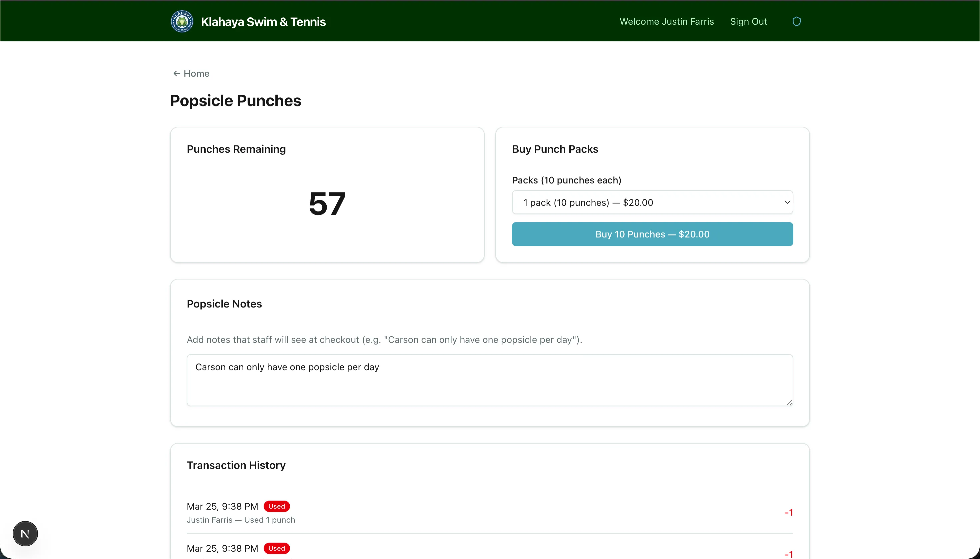The width and height of the screenshot is (980, 559).
Task: Open the admin shield icon in header
Action: 797,21
